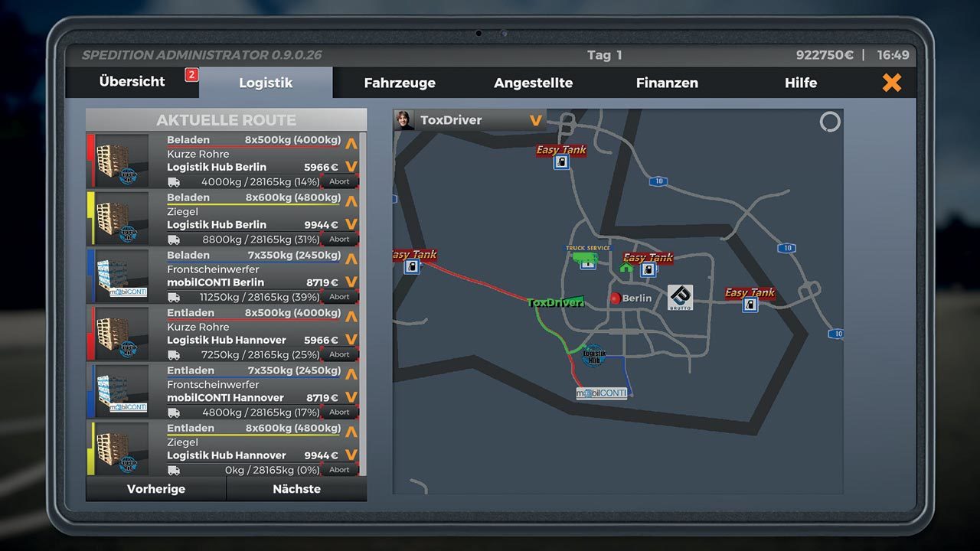Screen dimensions: 980x551
Task: Move Beladen Frontscheinwerfer up in route
Action: [x=351, y=258]
